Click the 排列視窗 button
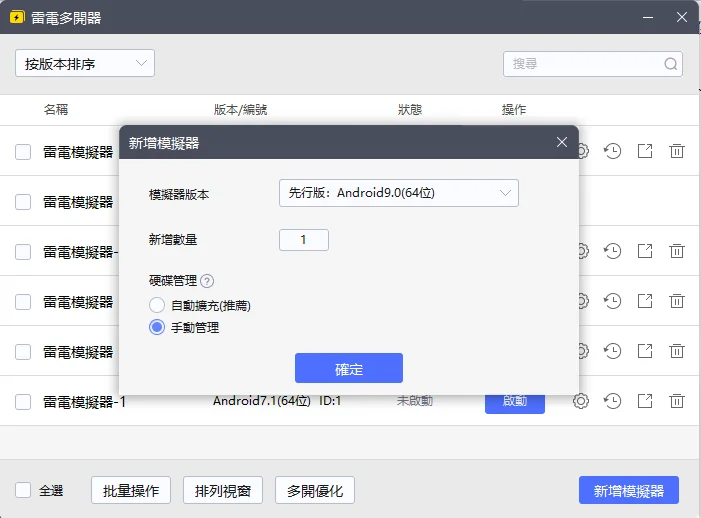 coord(223,490)
